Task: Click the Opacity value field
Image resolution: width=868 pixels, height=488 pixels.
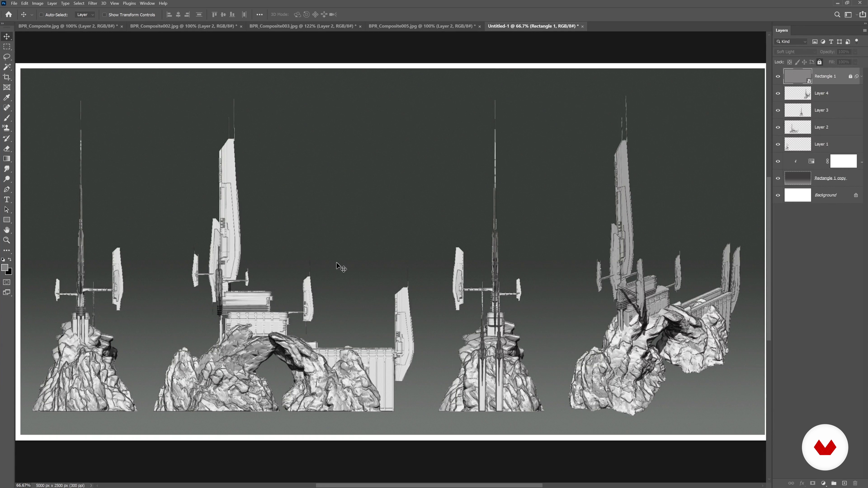Action: coord(844,52)
